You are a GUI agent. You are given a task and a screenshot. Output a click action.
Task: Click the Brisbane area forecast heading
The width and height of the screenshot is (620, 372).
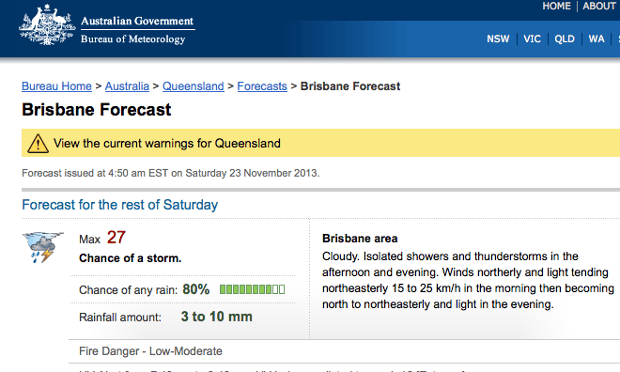(360, 238)
